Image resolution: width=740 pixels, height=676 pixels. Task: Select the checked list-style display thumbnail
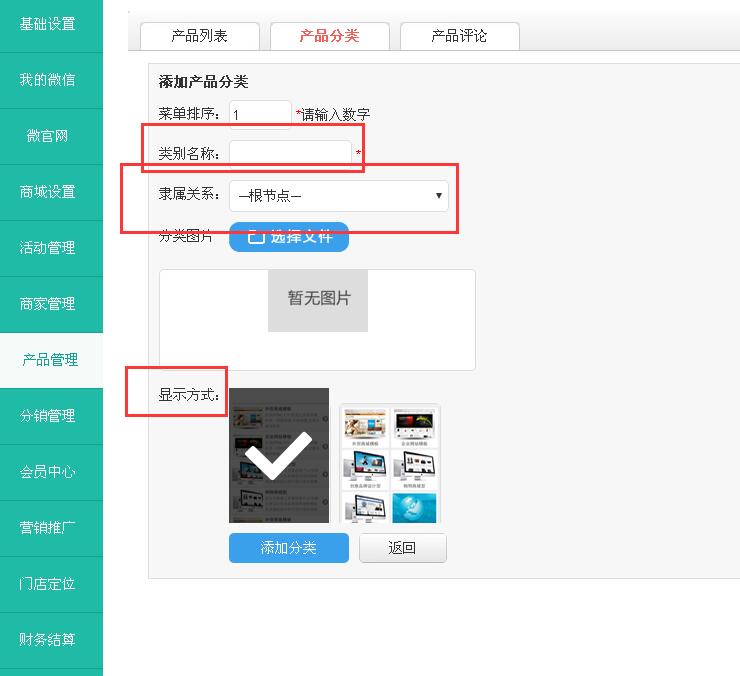(x=279, y=455)
